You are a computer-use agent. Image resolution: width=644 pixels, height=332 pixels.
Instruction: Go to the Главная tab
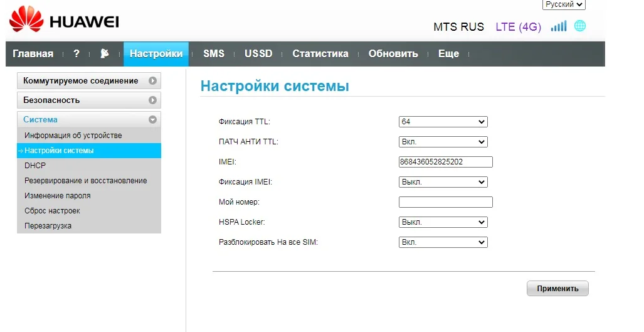point(33,54)
